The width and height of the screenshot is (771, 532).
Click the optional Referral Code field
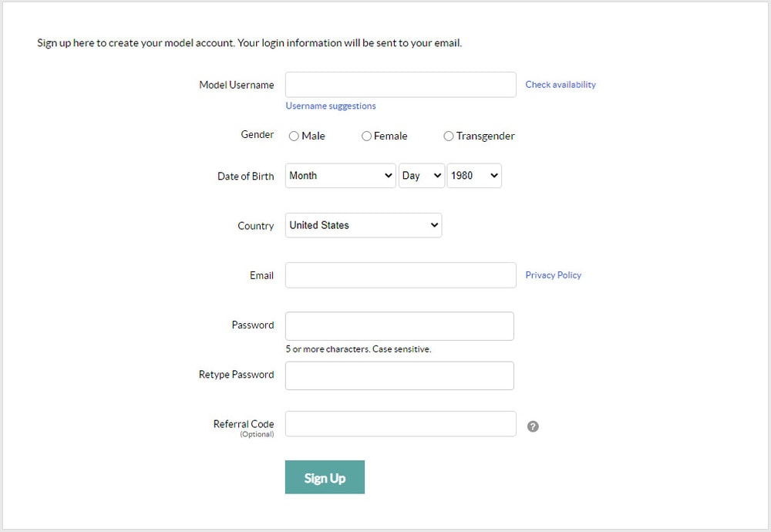(400, 424)
